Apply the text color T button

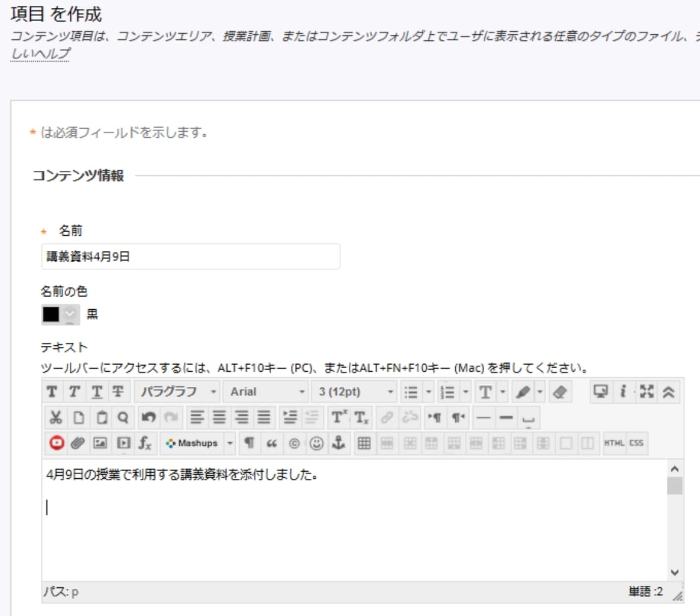[485, 392]
